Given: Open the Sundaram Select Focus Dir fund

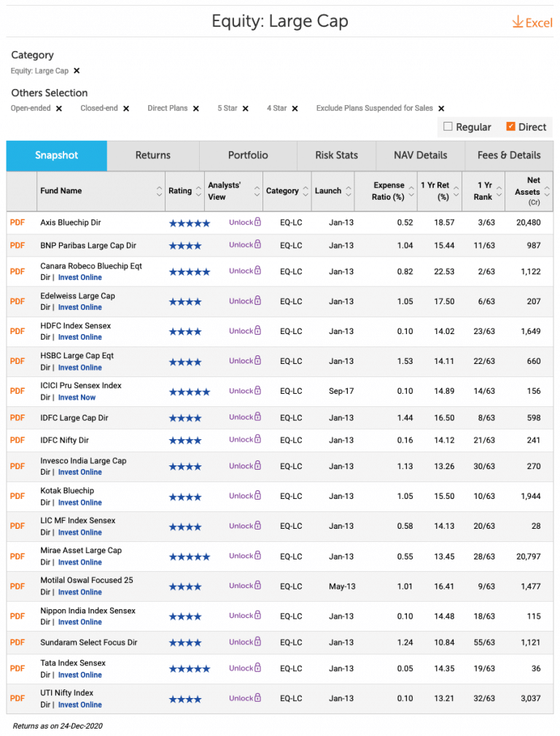Looking at the screenshot, I should (89, 643).
